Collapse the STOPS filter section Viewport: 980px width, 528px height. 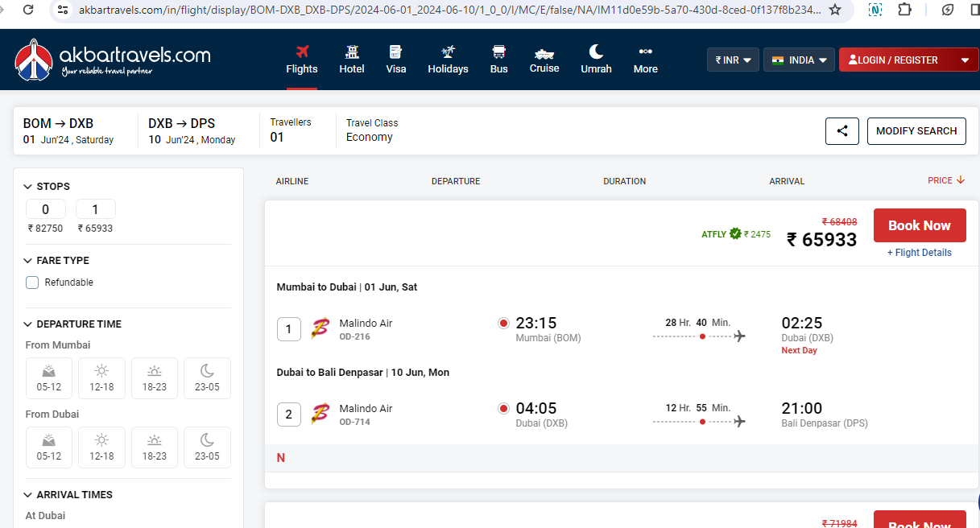48,186
